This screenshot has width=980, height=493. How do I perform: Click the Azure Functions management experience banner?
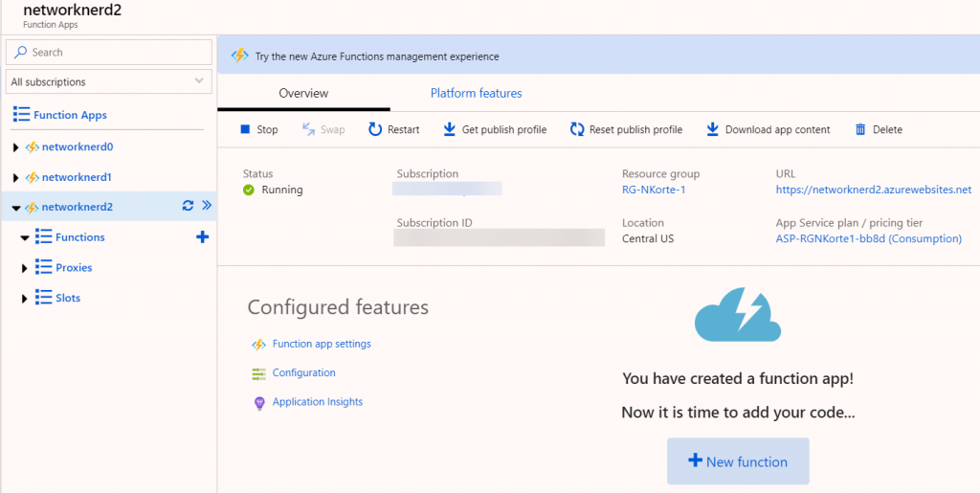(x=598, y=56)
